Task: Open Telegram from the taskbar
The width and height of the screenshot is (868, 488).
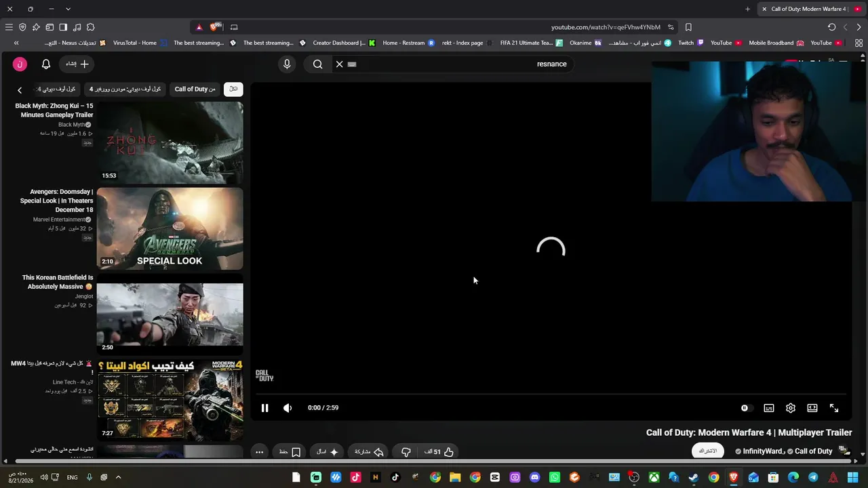Action: click(x=813, y=477)
